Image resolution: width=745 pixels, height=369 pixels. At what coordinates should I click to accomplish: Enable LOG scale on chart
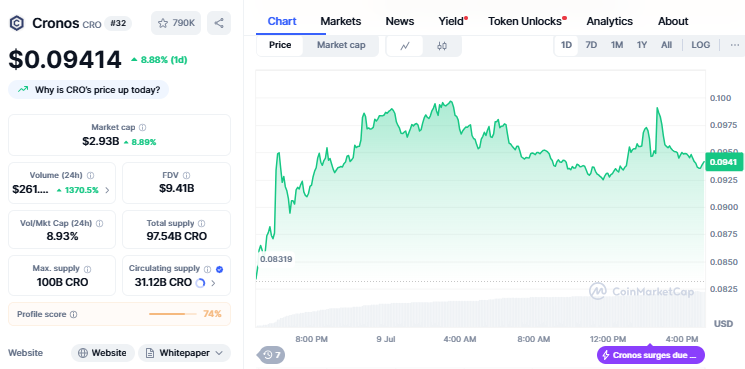click(700, 45)
